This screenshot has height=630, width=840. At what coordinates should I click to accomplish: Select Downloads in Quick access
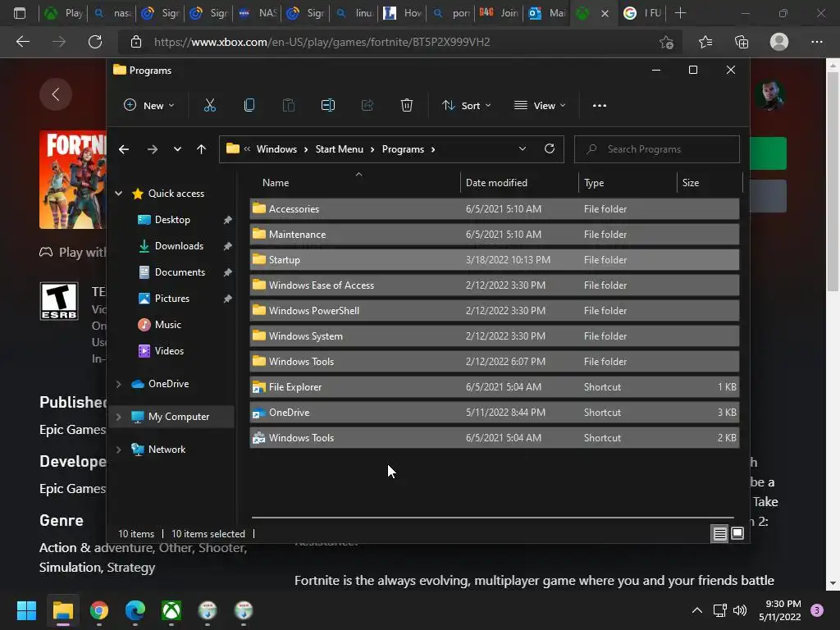pyautogui.click(x=179, y=246)
